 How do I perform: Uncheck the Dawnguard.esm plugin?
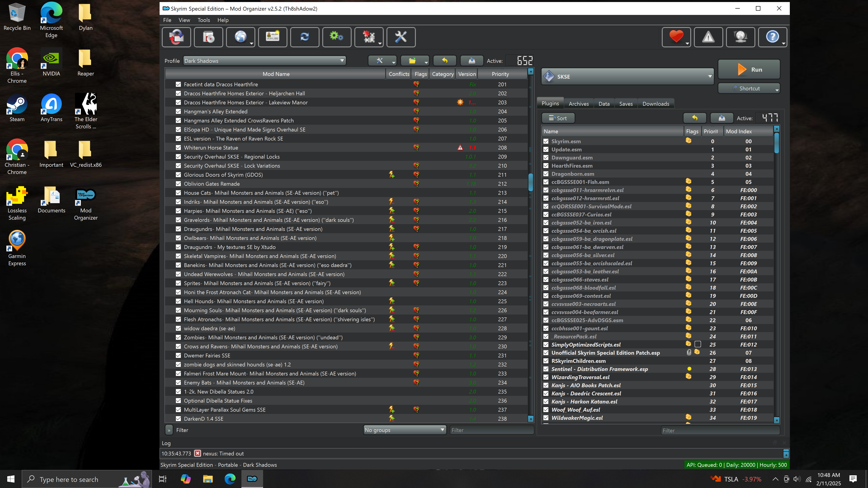(546, 157)
